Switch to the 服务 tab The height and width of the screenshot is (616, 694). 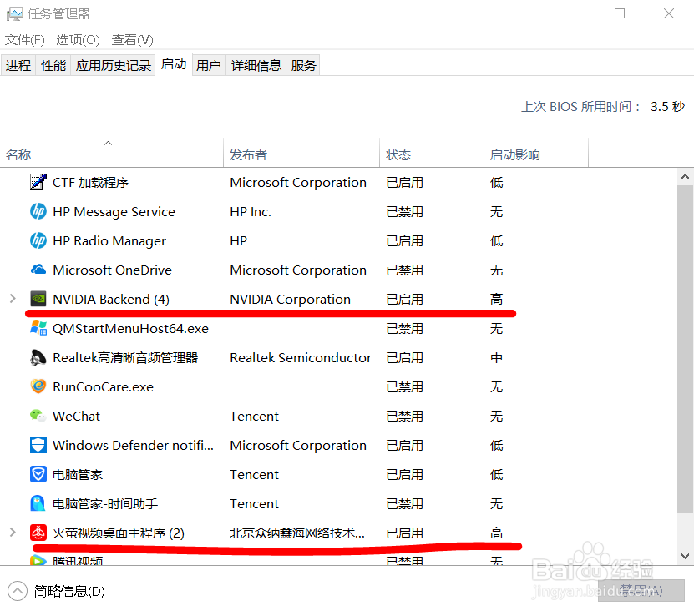[303, 65]
